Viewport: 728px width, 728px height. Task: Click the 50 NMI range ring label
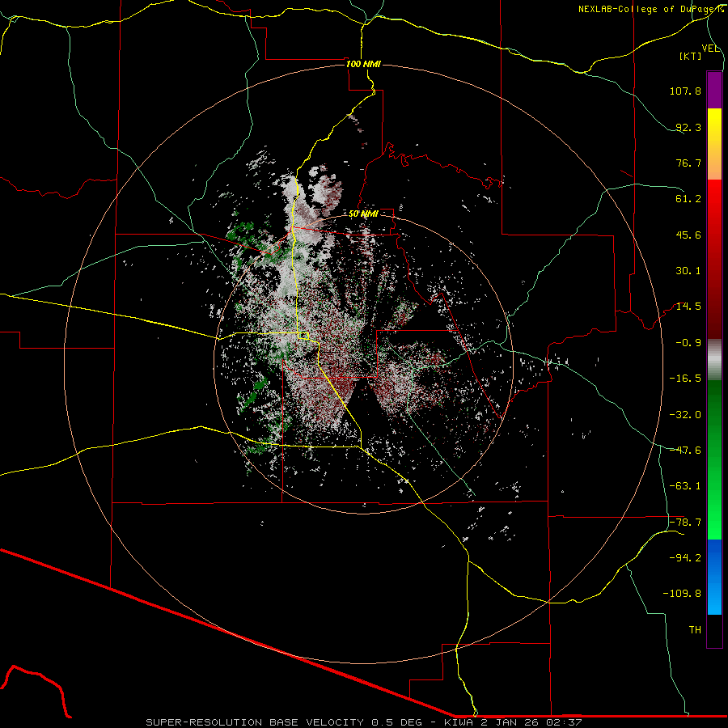click(363, 214)
